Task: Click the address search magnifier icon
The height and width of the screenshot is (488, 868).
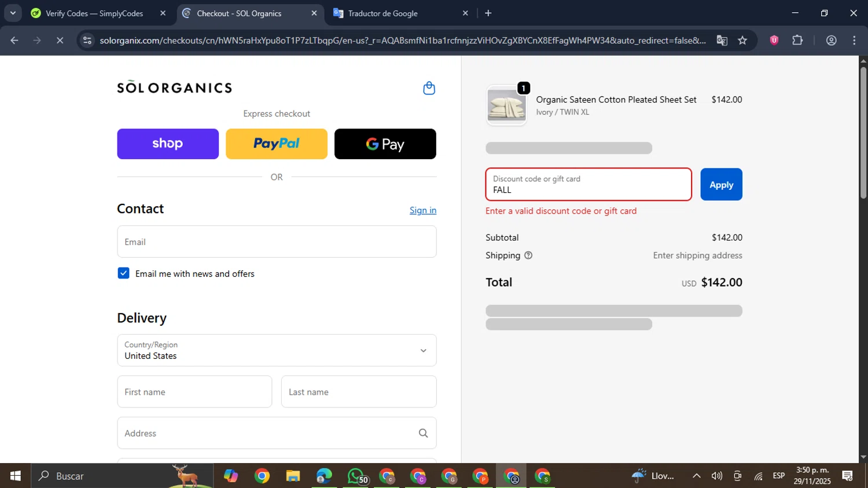Action: point(423,433)
